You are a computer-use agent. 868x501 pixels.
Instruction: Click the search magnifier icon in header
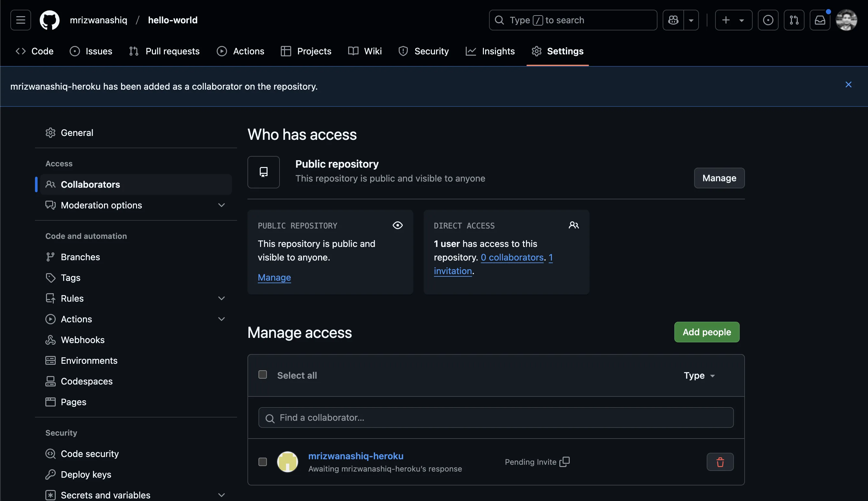(499, 20)
